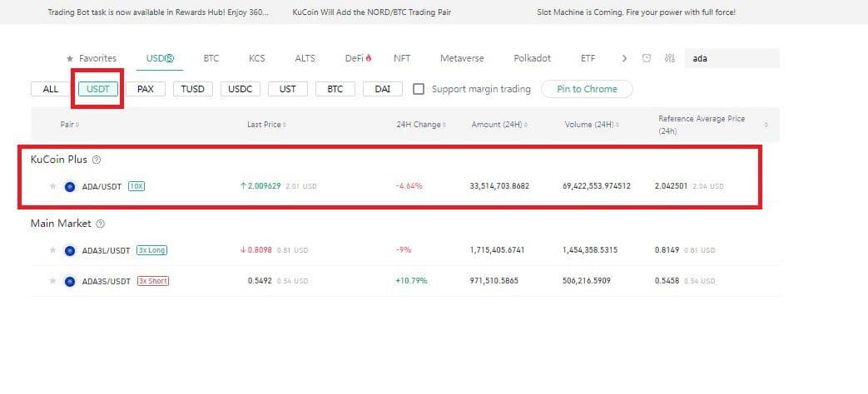
Task: Click ADA3L/USDT volume 1,454,358.5315
Action: coord(589,250)
